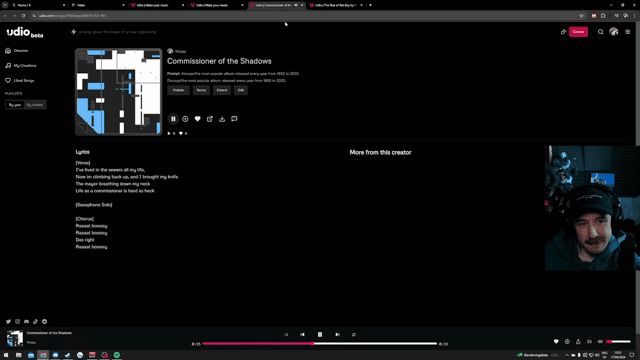This screenshot has width=640, height=360.
Task: Share the track from the bottom player
Action: [x=578, y=342]
